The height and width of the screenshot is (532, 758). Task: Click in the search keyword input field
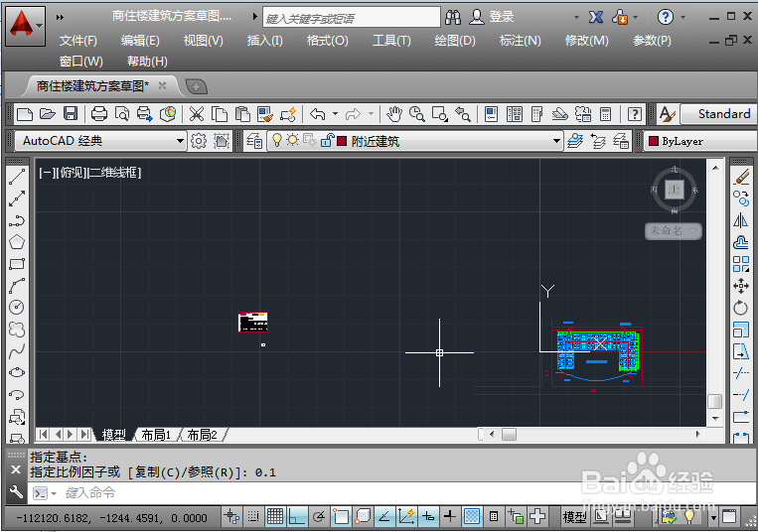coord(352,18)
